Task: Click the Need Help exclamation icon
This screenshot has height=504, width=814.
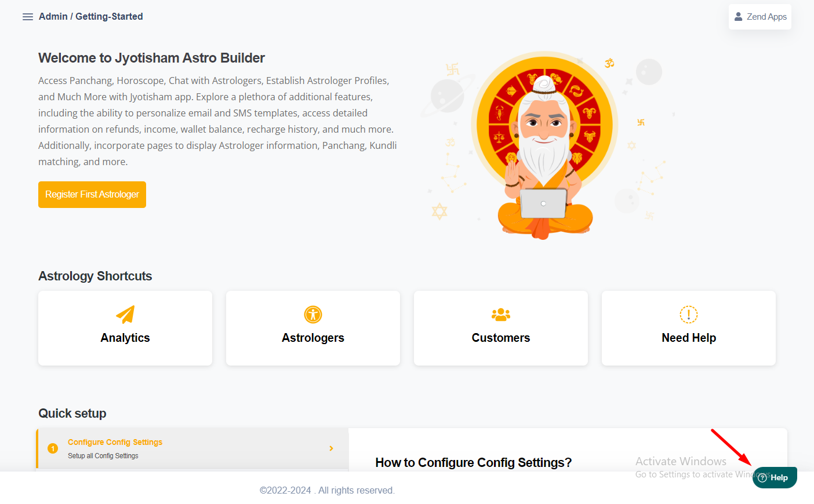Action: pos(689,315)
